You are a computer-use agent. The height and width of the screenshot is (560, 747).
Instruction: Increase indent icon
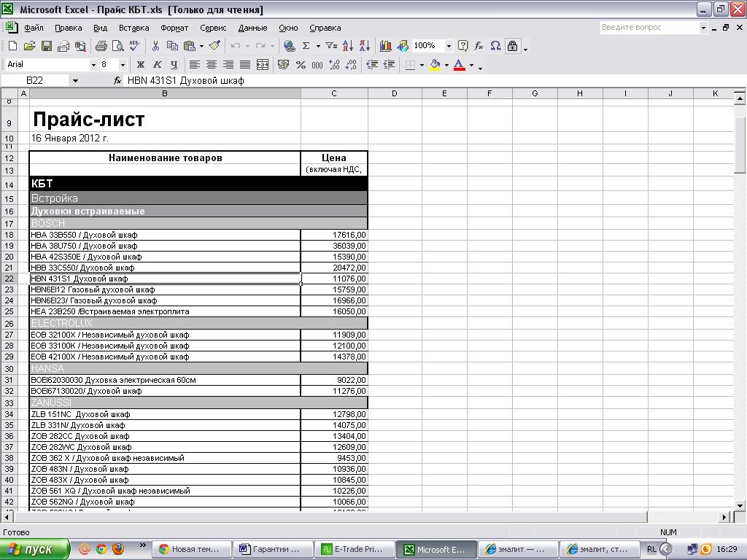389,64
